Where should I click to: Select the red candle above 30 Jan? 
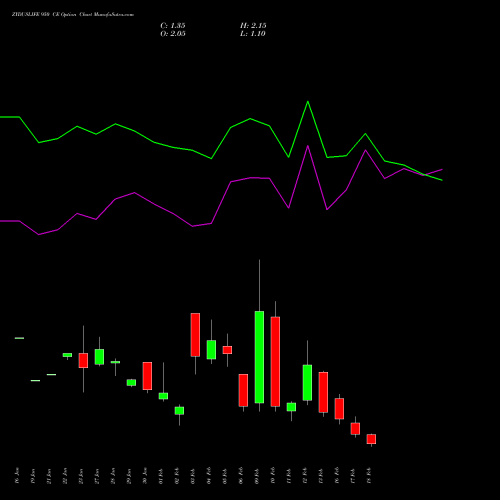pos(147,376)
